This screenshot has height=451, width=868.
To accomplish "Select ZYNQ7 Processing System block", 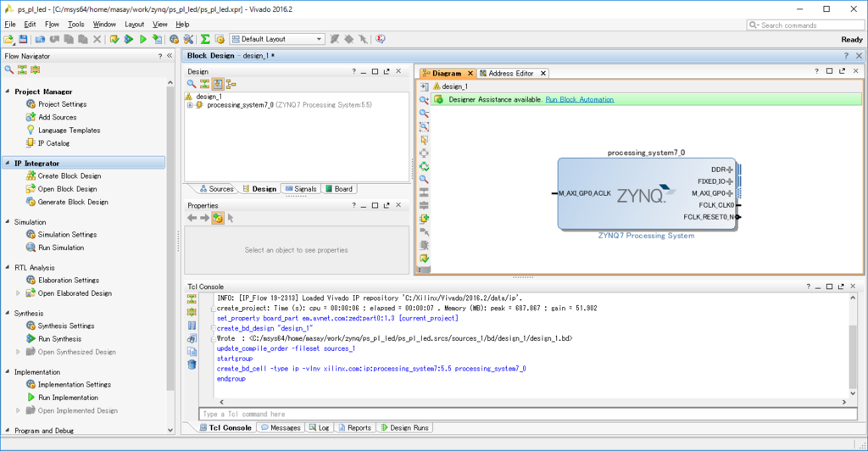I will (x=646, y=193).
